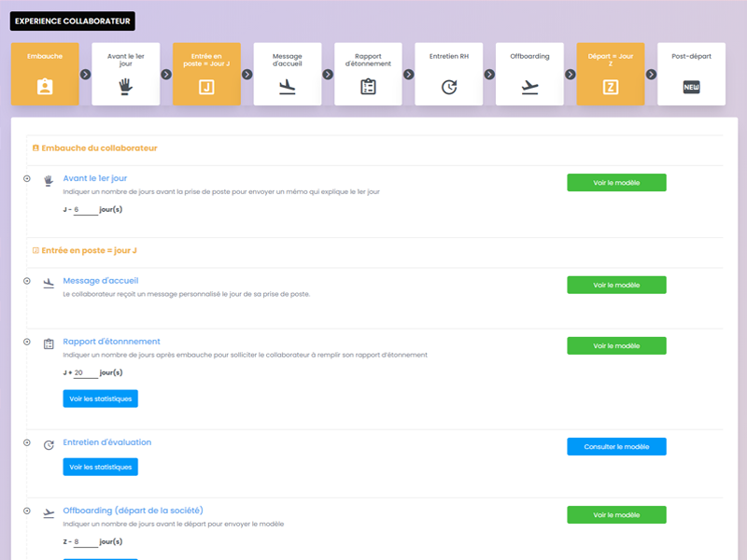The width and height of the screenshot is (747, 560).
Task: Select the departing plane Offboarding icon
Action: tap(529, 89)
